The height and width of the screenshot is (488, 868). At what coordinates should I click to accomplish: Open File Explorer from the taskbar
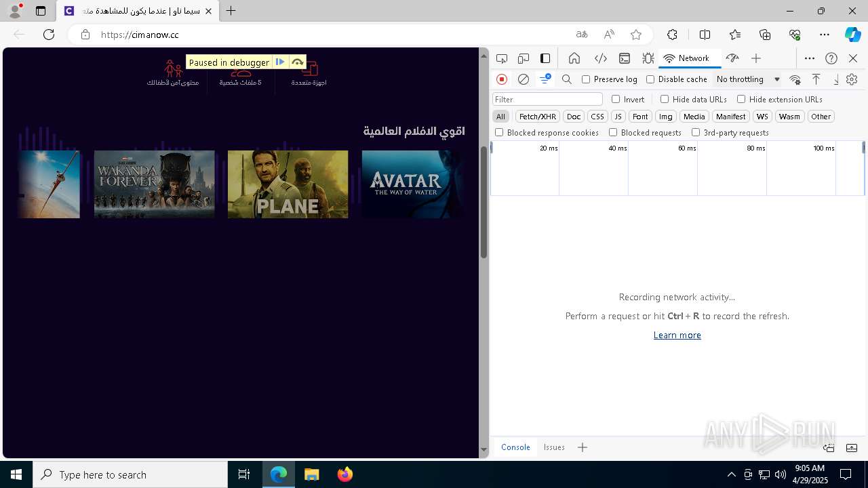click(311, 474)
